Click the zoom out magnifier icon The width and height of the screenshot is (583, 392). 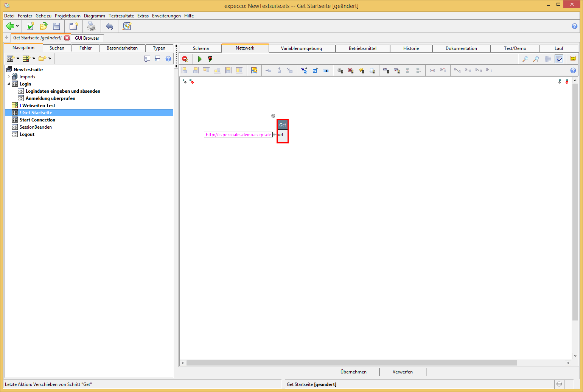[525, 59]
